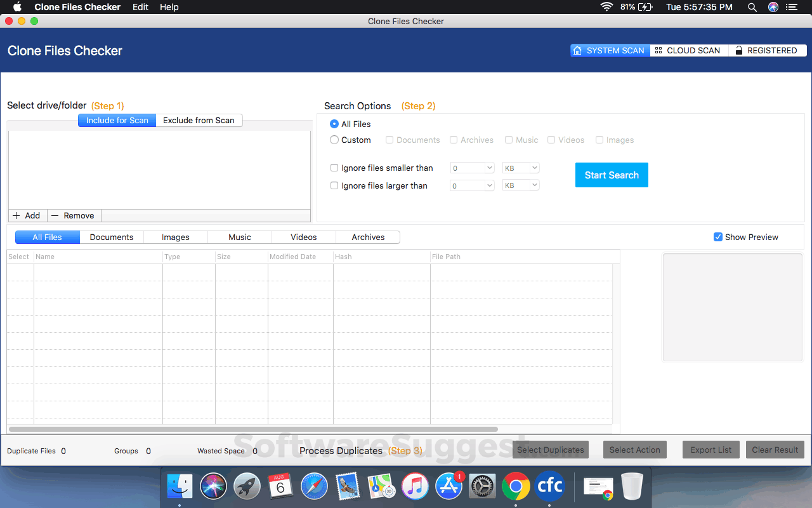Open Google Chrome from the dock
The image size is (812, 508).
click(516, 486)
